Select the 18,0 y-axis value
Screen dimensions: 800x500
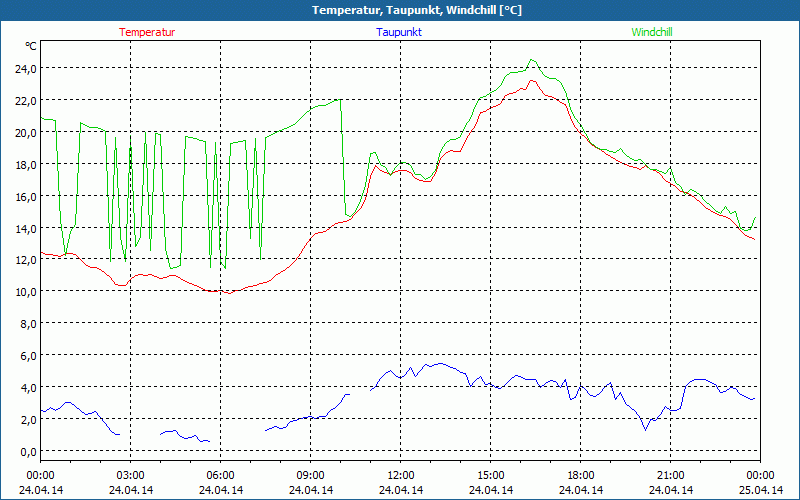point(26,164)
